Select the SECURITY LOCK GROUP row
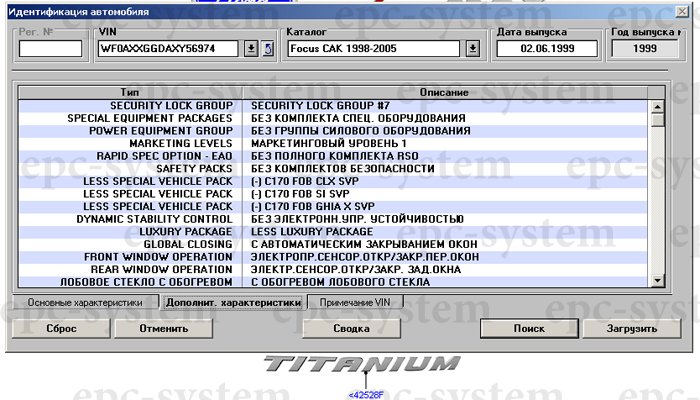 [x=333, y=106]
